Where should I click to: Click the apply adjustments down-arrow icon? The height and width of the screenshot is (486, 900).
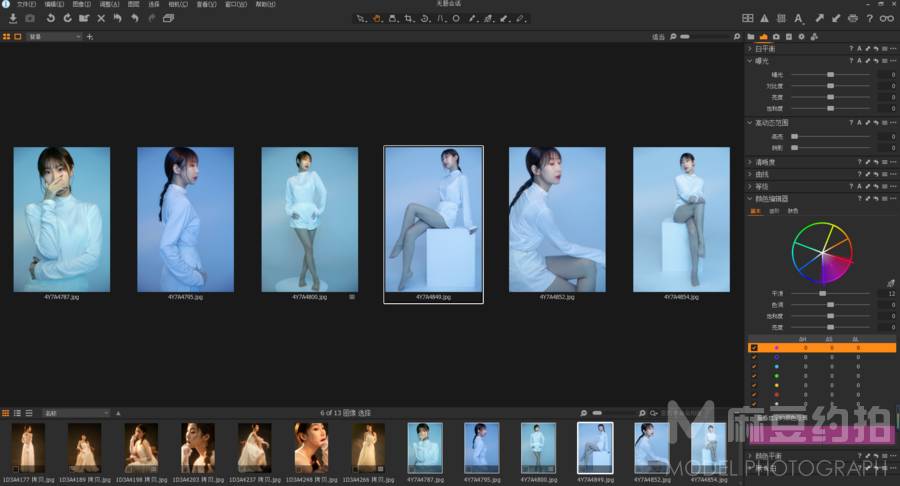coord(836,18)
